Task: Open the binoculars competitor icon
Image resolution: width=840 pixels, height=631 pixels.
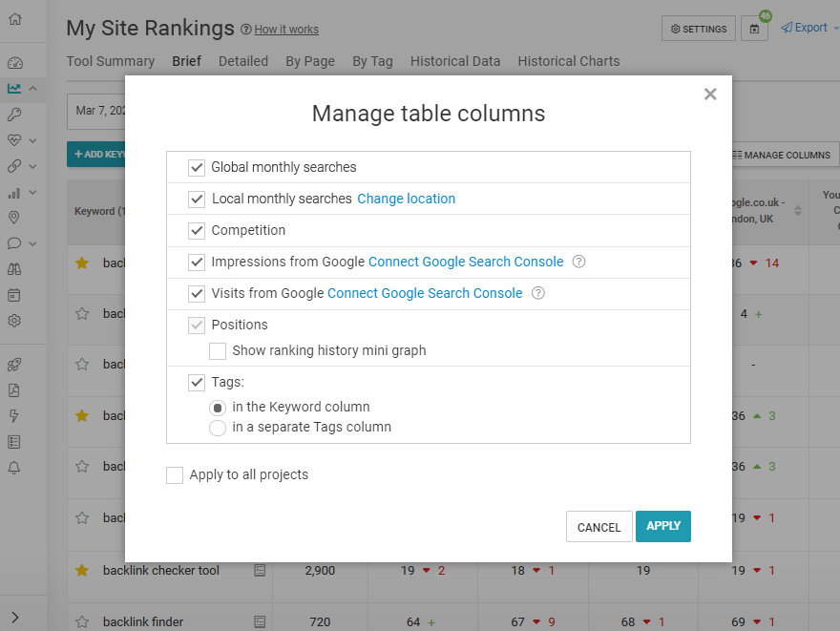Action: (x=14, y=269)
